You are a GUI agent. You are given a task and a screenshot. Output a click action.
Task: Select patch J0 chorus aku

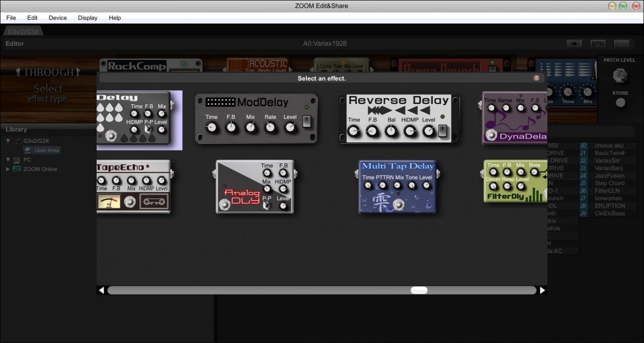click(608, 145)
